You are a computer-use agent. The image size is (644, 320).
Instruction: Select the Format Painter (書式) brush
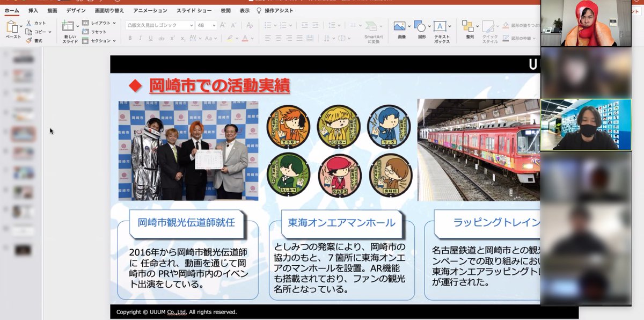(x=29, y=40)
